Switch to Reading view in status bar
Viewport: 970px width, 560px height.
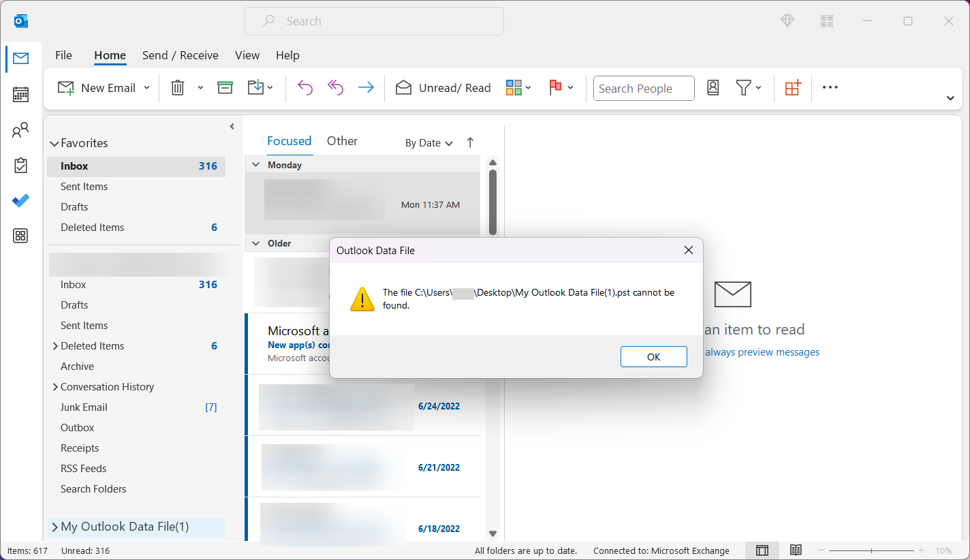tap(796, 550)
